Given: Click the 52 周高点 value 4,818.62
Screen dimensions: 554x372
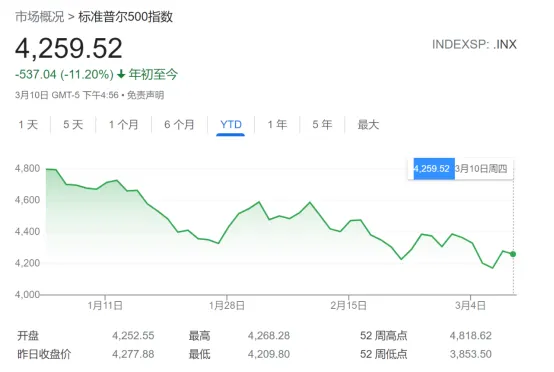Looking at the screenshot, I should tap(471, 335).
